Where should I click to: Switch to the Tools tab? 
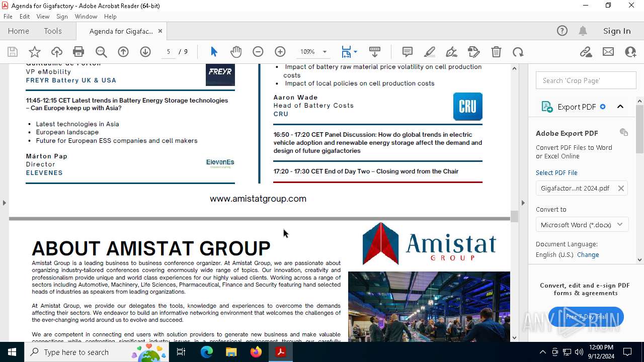[x=53, y=31]
